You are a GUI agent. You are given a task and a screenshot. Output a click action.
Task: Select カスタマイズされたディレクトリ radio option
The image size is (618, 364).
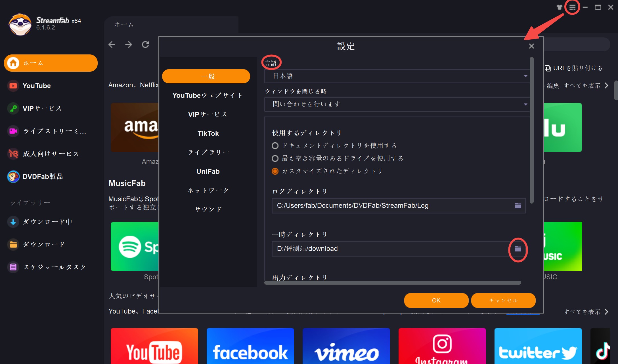[x=275, y=171]
